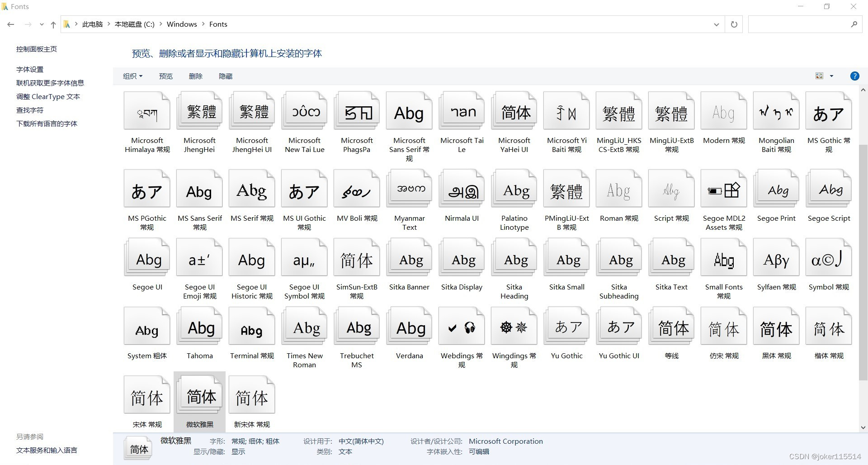Click the Microsoft New Tai Lue font

(304, 111)
